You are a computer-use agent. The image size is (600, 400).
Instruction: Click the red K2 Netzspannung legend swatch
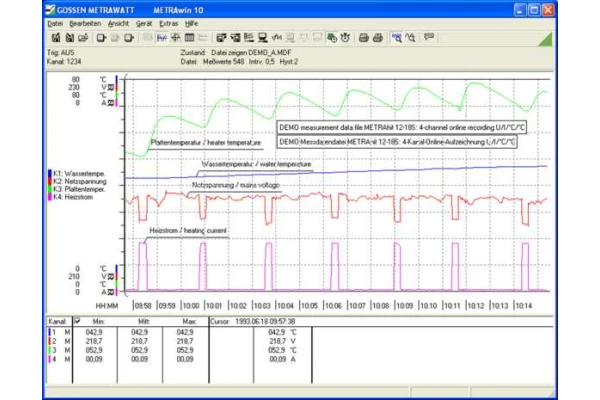(50, 181)
